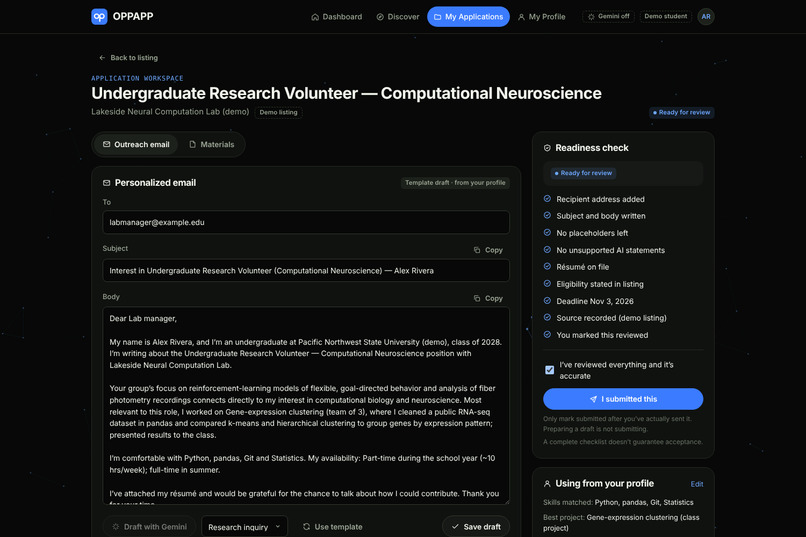The width and height of the screenshot is (806, 537).
Task: Switch to the Outreach email tab
Action: [136, 144]
